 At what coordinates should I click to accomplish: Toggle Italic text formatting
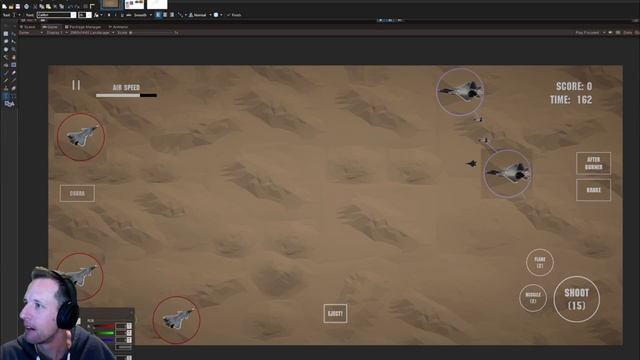click(116, 15)
